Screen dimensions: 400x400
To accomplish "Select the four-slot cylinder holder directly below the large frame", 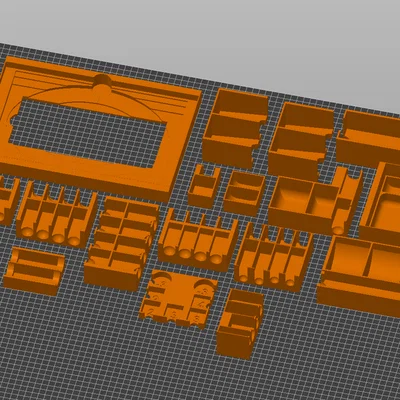I will point(57,213).
